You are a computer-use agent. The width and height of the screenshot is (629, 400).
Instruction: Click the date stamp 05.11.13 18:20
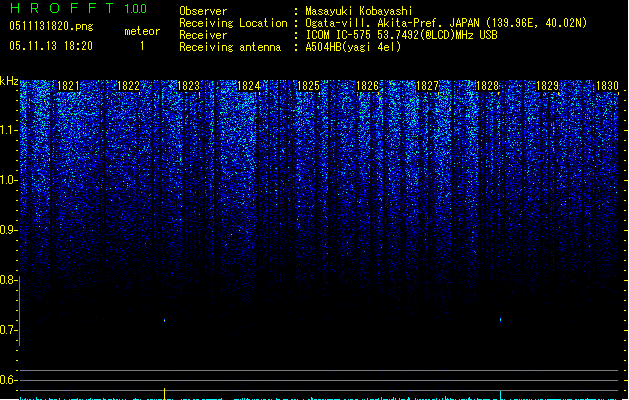(x=51, y=46)
